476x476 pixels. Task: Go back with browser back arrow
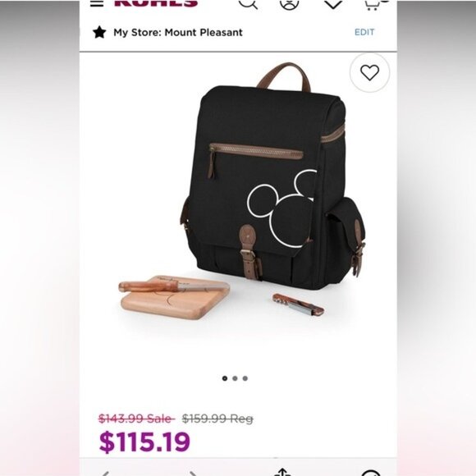coord(105,474)
